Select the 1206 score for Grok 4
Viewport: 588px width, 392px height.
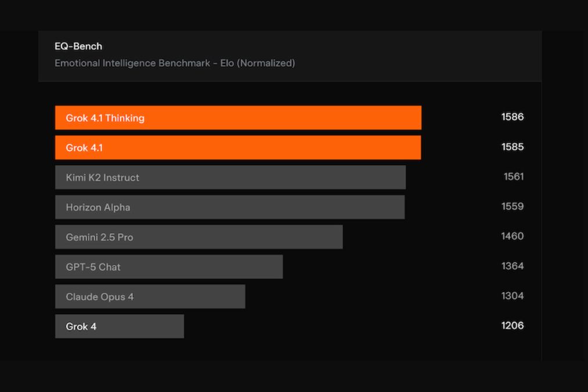(513, 326)
